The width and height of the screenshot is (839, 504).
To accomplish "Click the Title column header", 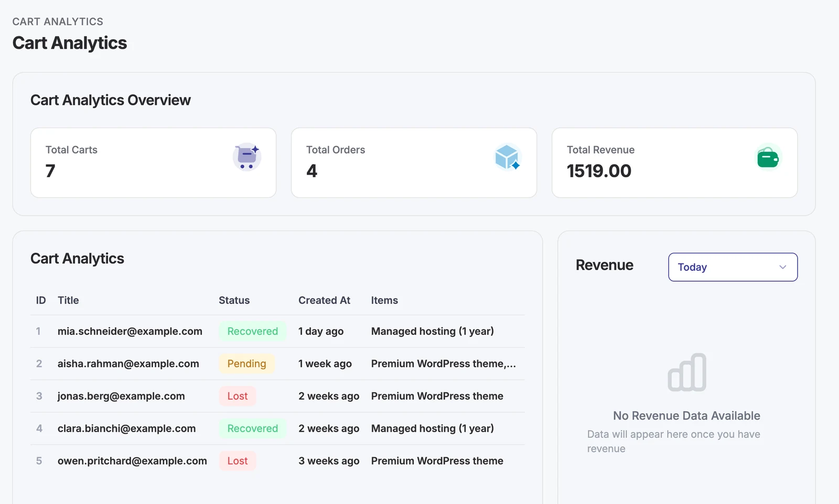I will (68, 301).
